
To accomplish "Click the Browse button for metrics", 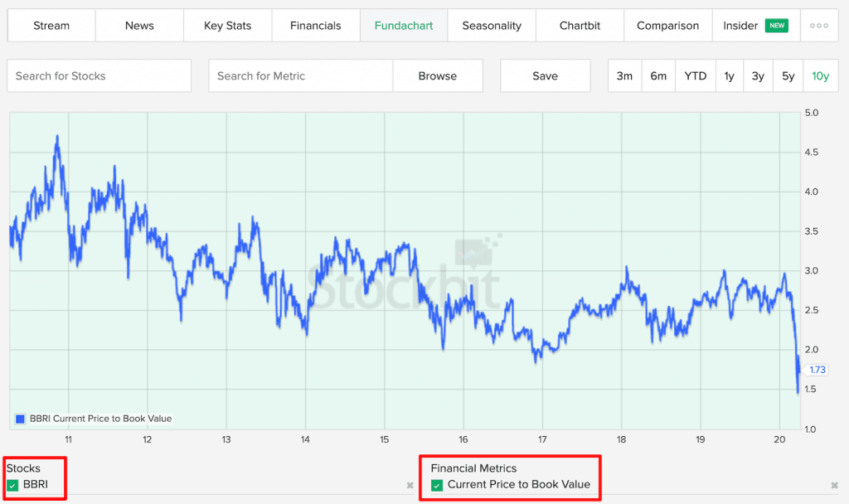I will click(x=438, y=75).
